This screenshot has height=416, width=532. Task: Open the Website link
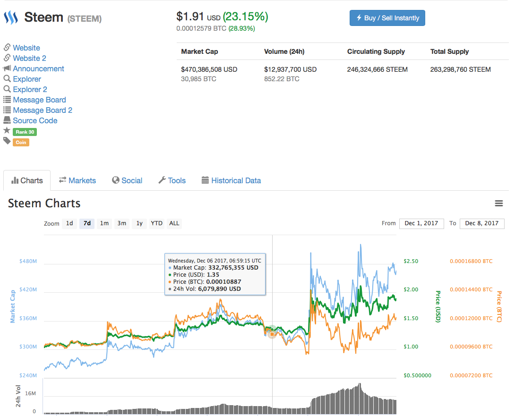coord(26,48)
